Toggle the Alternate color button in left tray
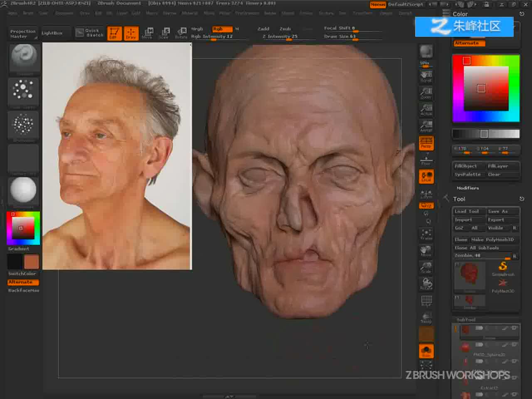Screen dimensions: 532x399 pyautogui.click(x=20, y=282)
